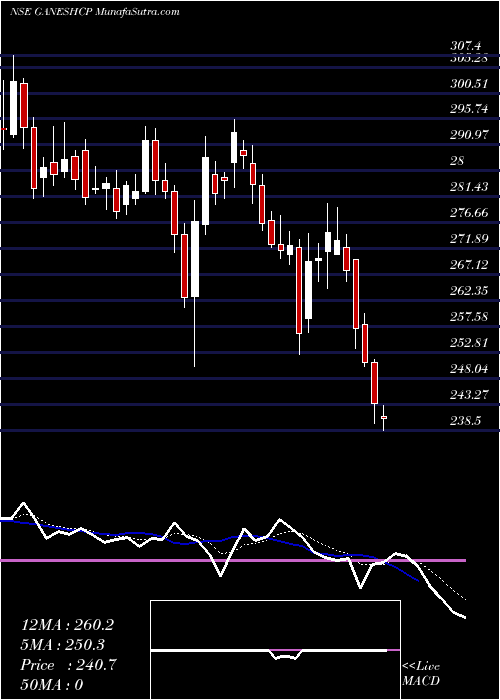Select the 290.97 price level label

pyautogui.click(x=471, y=135)
